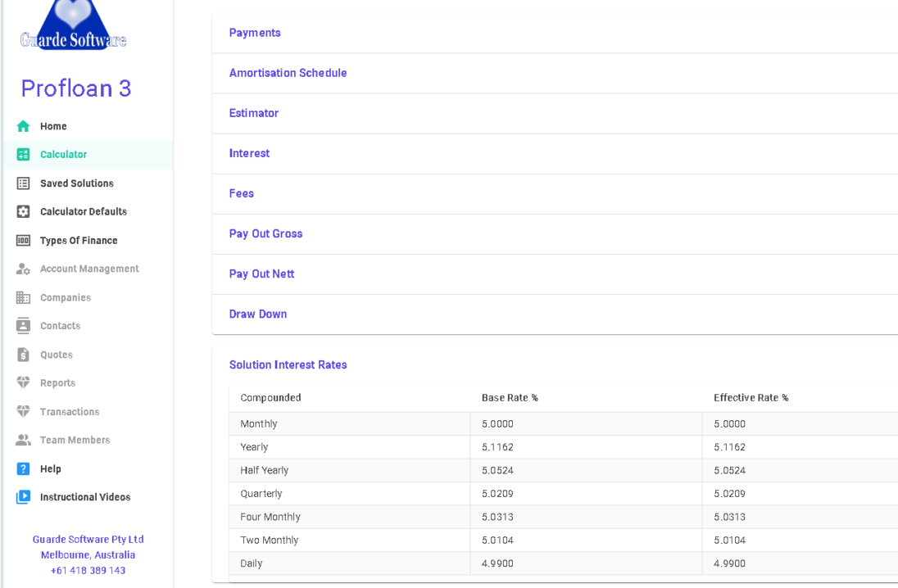Open Instructional Videos sidebar entry

coord(85,497)
